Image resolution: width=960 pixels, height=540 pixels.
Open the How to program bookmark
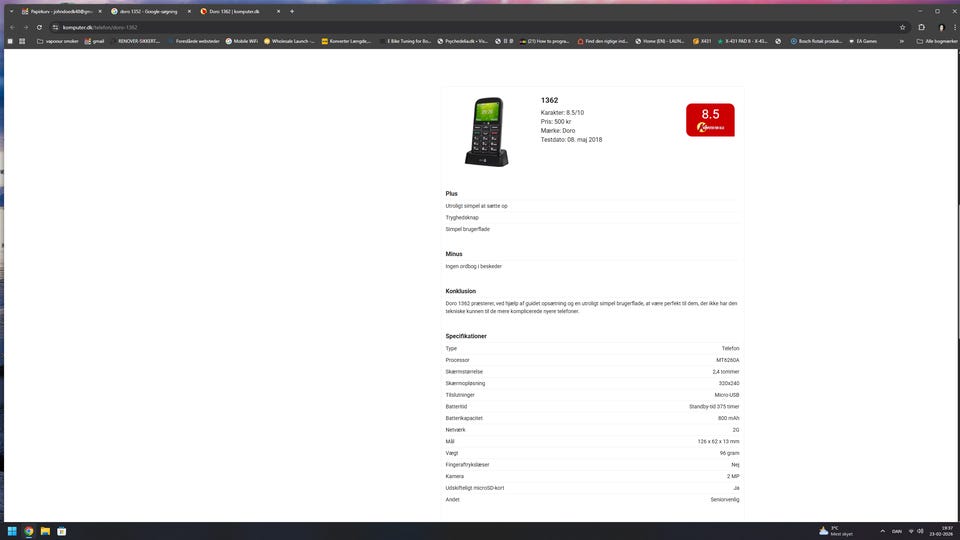(x=544, y=42)
